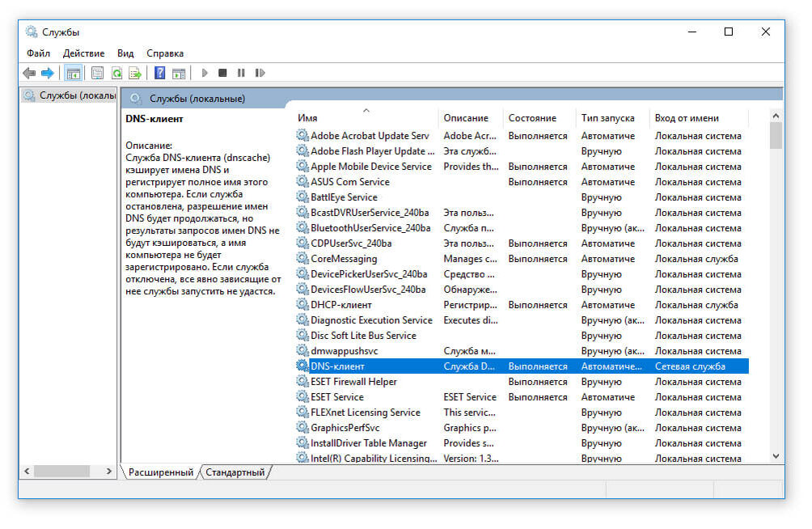The image size is (812, 529).
Task: Toggle the console tree pane icon
Action: tap(73, 73)
